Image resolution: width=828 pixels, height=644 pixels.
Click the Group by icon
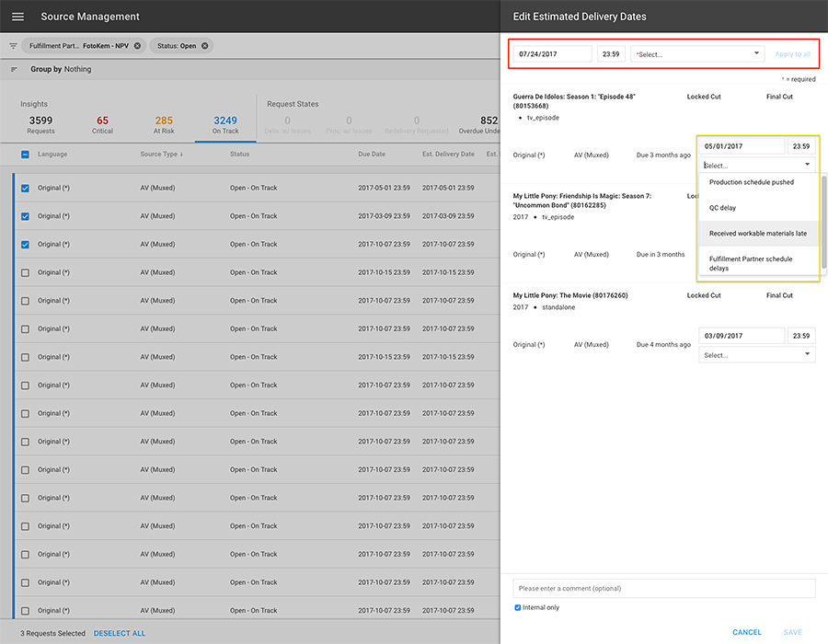(x=14, y=69)
